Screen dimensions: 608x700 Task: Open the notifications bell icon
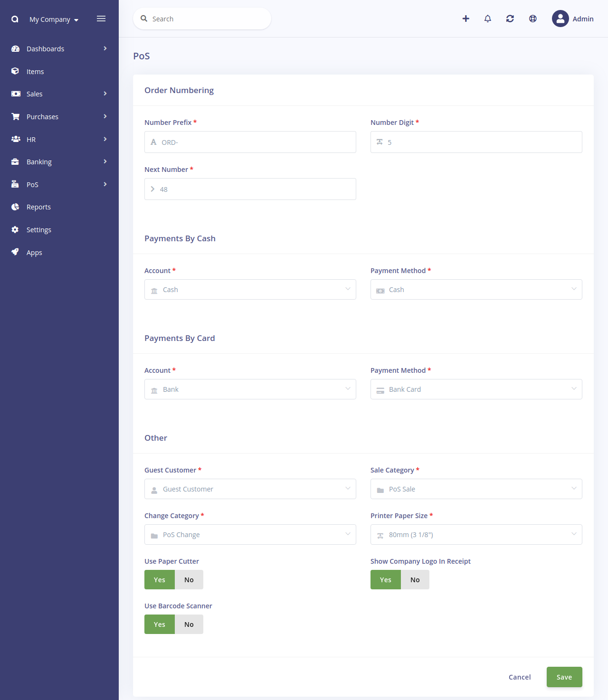[x=488, y=19]
